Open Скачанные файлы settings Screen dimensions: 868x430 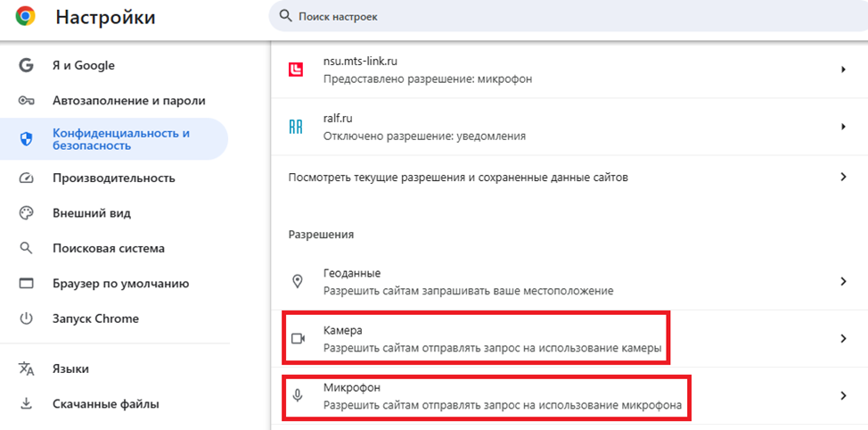pyautogui.click(x=105, y=404)
